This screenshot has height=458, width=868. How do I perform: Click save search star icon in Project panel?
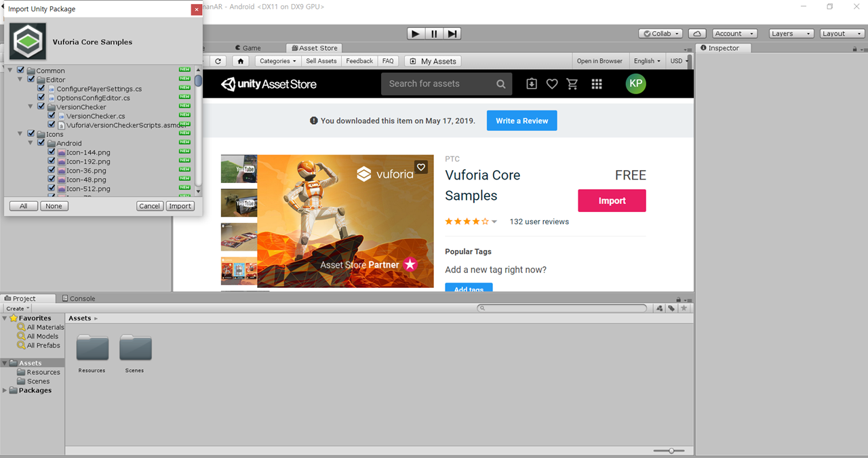coord(684,308)
